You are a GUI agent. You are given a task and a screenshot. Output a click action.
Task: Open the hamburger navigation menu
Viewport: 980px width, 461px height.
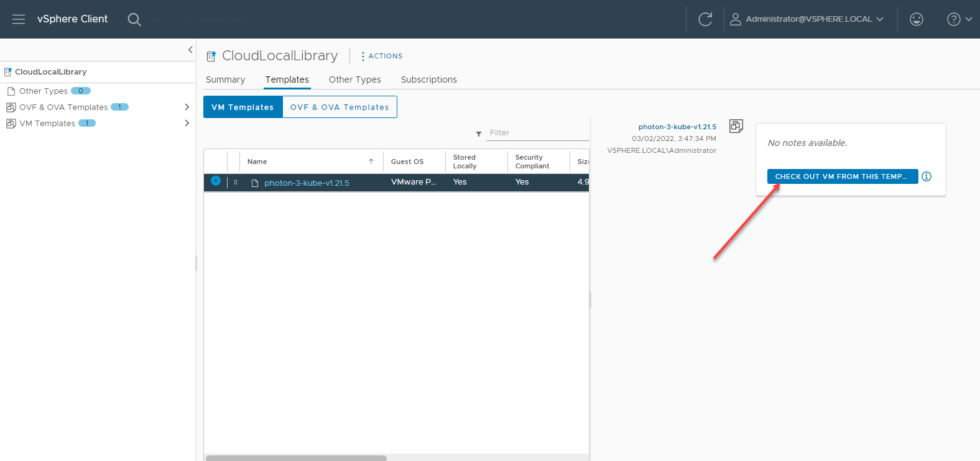pos(19,19)
